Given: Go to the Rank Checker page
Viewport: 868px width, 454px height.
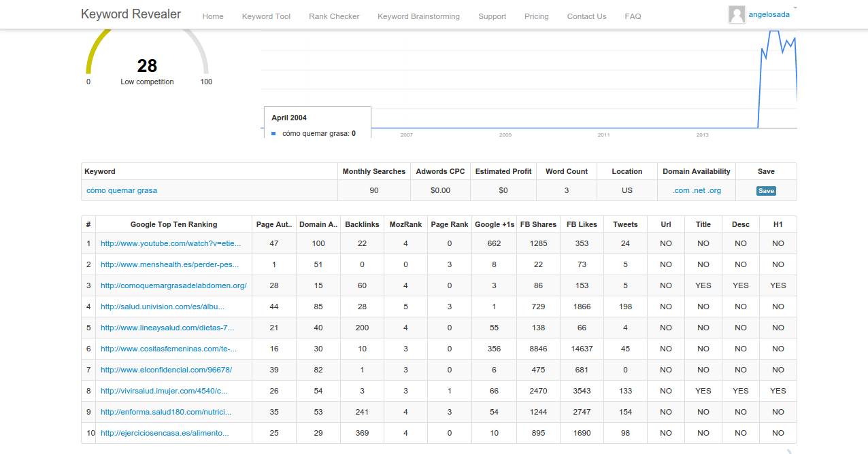Looking at the screenshot, I should pyautogui.click(x=334, y=16).
